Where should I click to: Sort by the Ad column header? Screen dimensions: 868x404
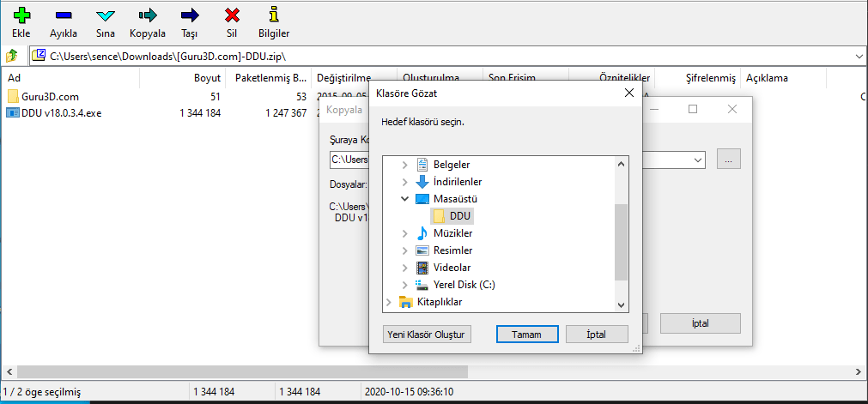pos(70,78)
